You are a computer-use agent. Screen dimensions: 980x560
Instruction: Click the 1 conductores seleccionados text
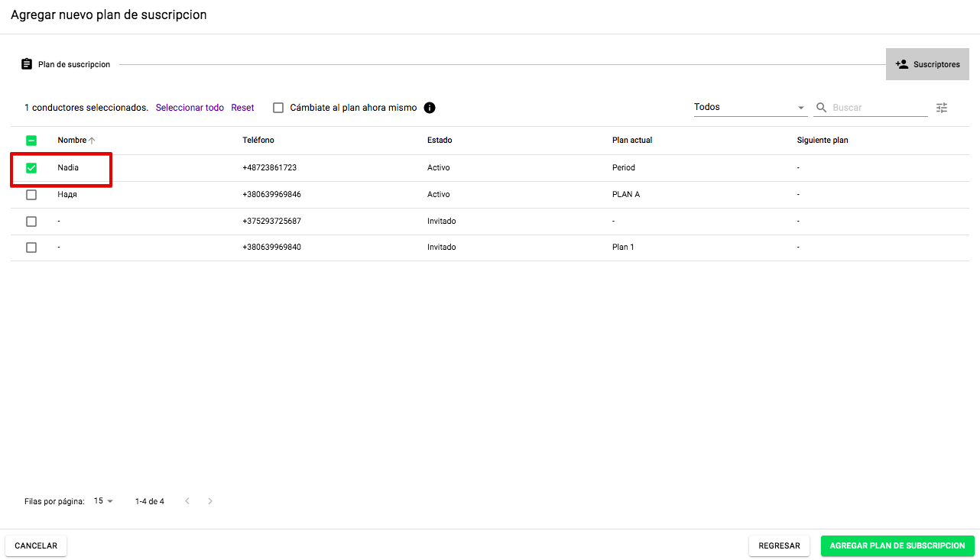coord(86,108)
